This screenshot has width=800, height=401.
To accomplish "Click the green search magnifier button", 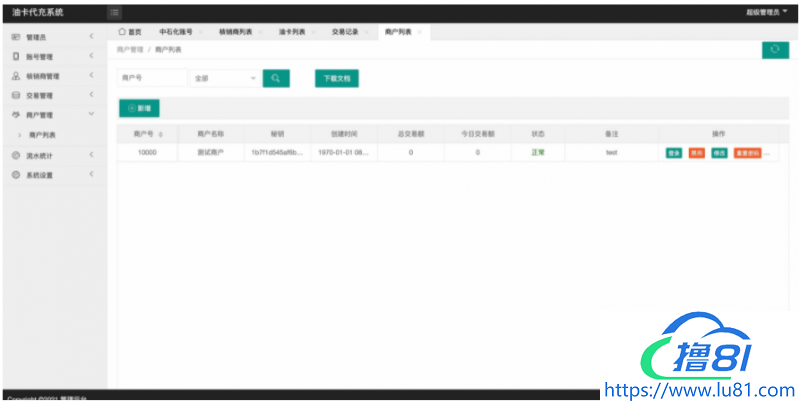I will tap(276, 78).
